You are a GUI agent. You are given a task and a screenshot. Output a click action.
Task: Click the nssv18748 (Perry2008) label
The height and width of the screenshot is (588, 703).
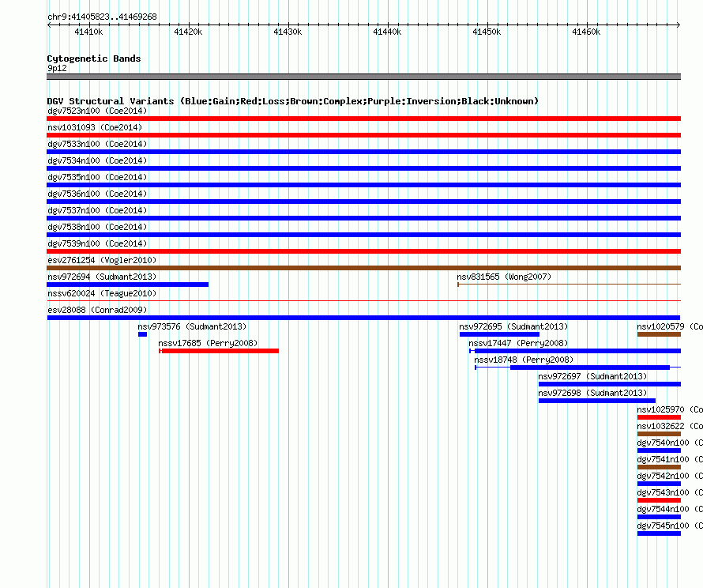click(x=524, y=360)
